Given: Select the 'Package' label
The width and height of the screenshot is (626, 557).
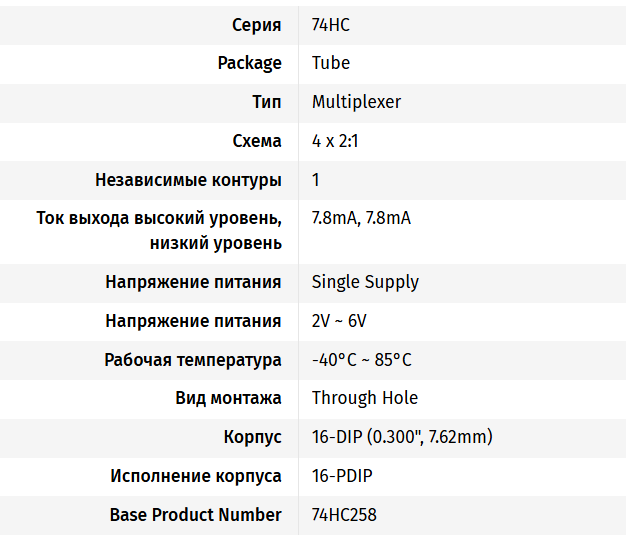Looking at the screenshot, I should pos(249,63).
